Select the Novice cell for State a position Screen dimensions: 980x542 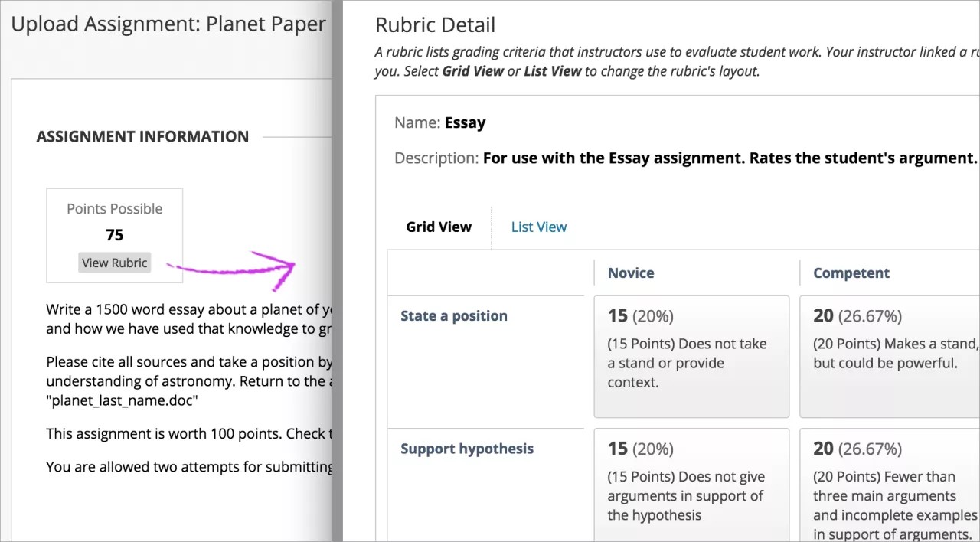pyautogui.click(x=691, y=355)
